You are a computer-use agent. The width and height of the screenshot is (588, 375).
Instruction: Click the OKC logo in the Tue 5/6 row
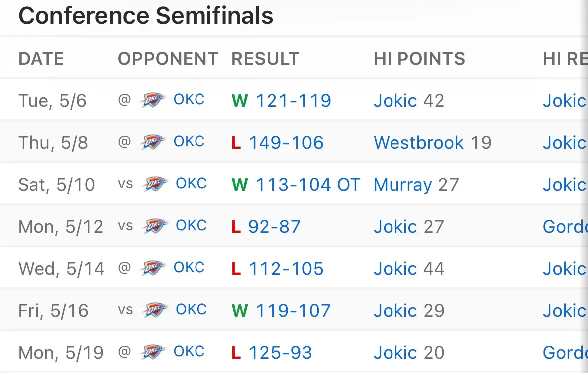[x=153, y=100]
